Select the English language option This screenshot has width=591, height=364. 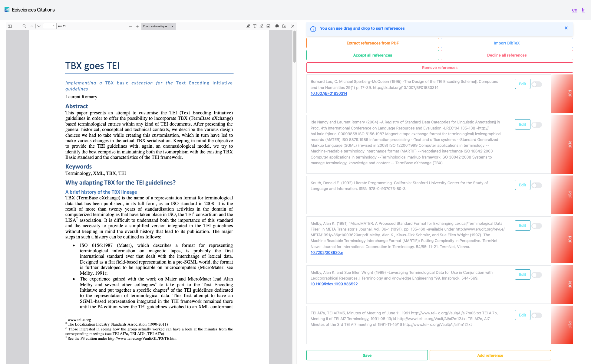574,10
